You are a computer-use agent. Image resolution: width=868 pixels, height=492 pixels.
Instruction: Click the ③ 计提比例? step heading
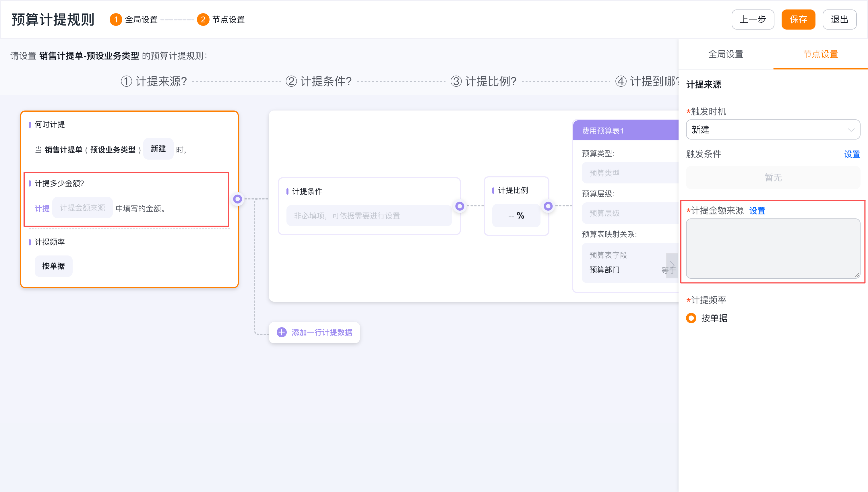click(x=483, y=82)
